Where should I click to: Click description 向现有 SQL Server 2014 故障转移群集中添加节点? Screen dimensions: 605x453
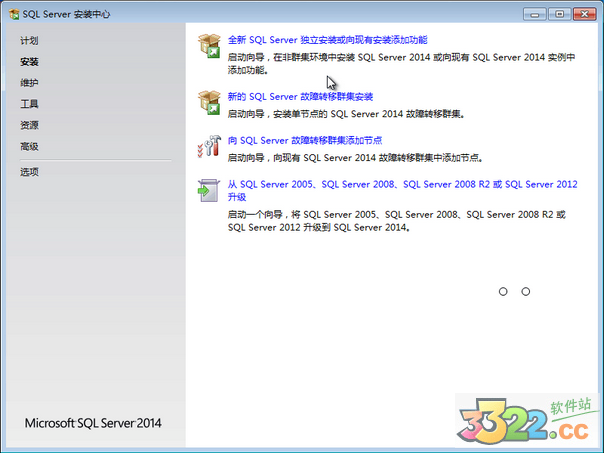(378, 158)
